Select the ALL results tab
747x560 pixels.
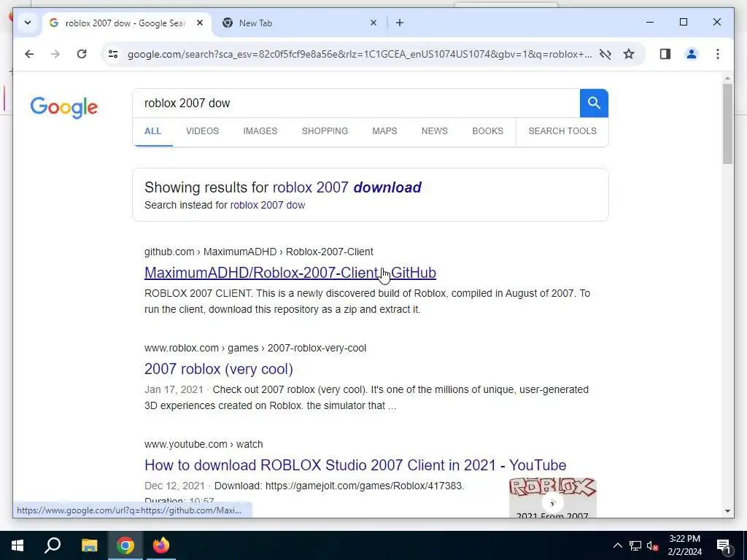(152, 131)
